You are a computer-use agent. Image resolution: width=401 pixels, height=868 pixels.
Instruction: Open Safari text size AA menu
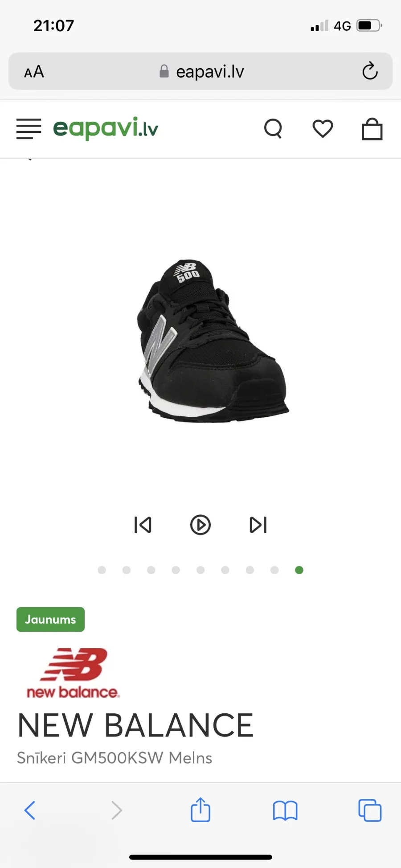click(34, 71)
